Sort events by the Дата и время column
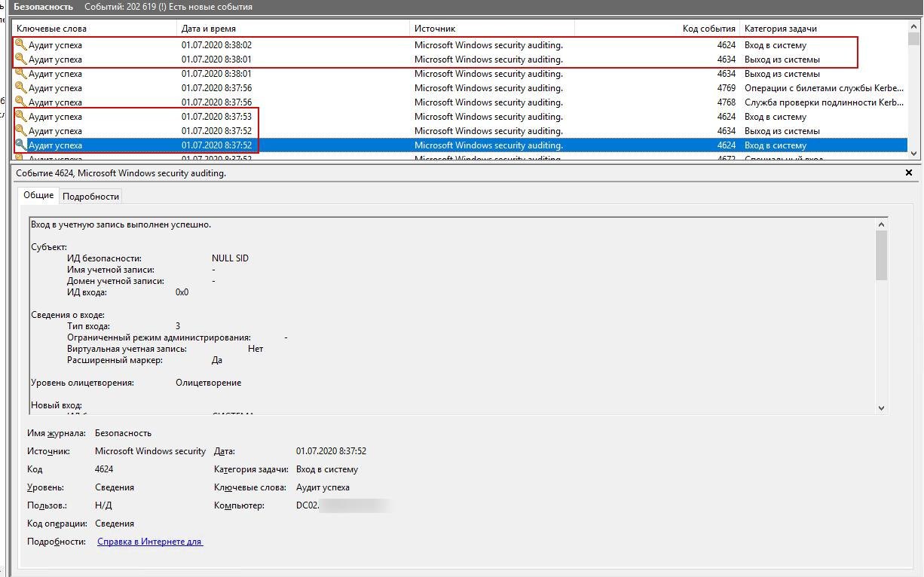Image resolution: width=924 pixels, height=577 pixels. pos(293,29)
